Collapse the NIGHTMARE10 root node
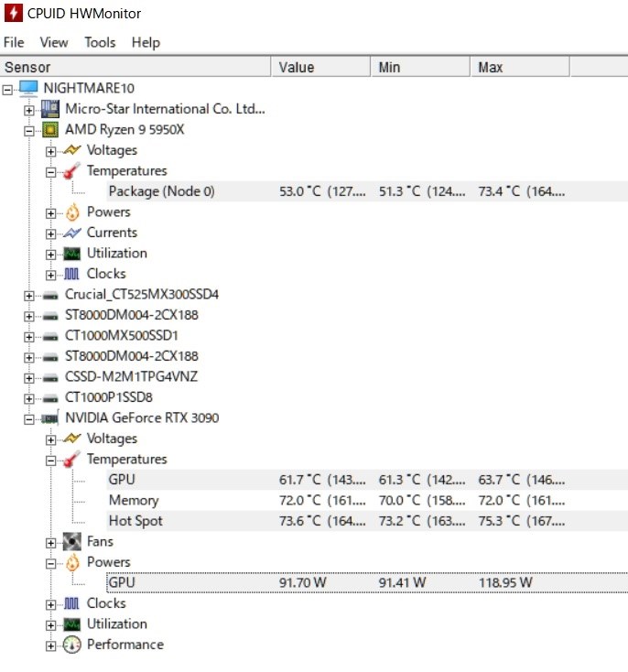The height and width of the screenshot is (672, 628). 7,90
